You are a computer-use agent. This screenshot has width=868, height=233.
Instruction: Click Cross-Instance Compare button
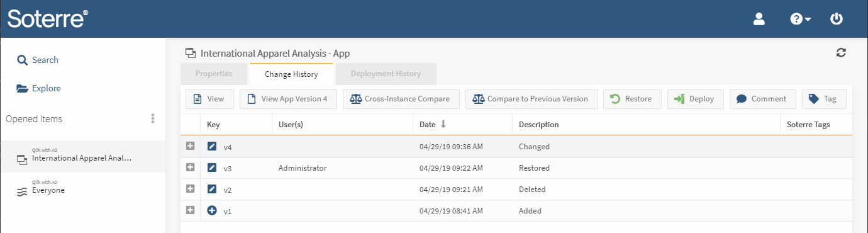pyautogui.click(x=401, y=99)
